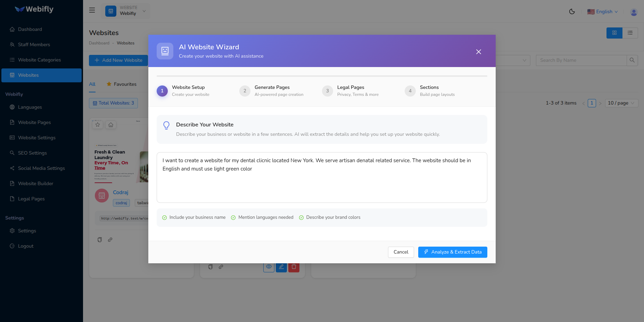The height and width of the screenshot is (322, 644).
Task: Select SEO Settings in the sidebar
Action: [32, 153]
